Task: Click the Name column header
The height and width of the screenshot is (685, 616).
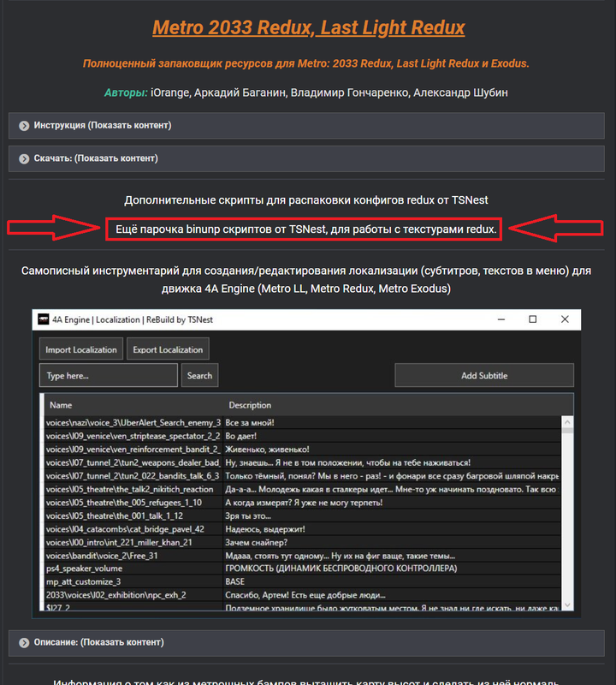Action: tap(61, 405)
